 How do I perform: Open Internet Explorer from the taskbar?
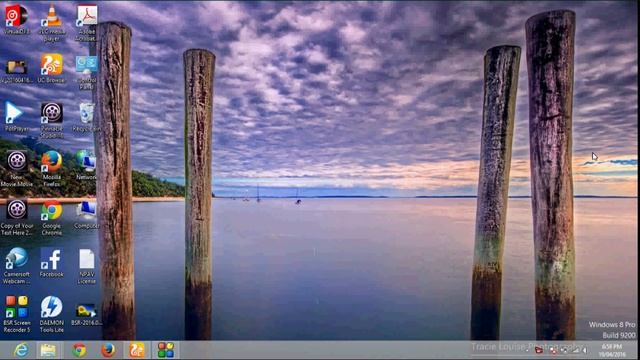20,350
